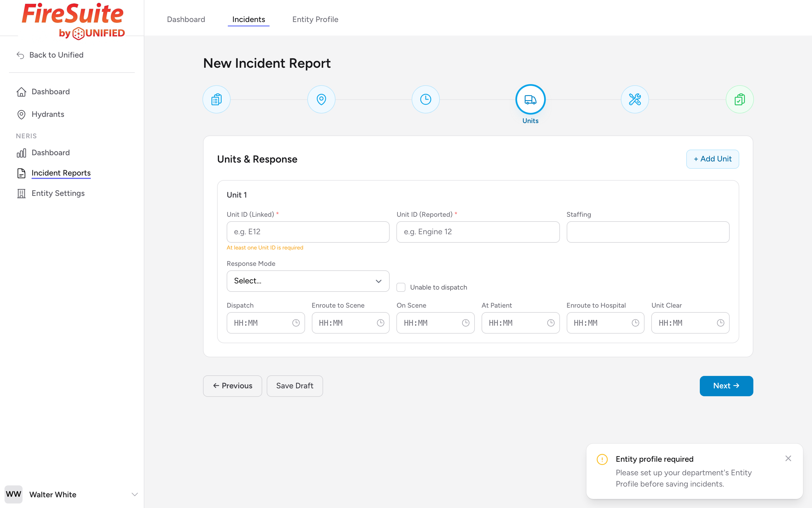812x508 pixels.
Task: Check the Unable to dispatch checkbox
Action: (x=401, y=287)
